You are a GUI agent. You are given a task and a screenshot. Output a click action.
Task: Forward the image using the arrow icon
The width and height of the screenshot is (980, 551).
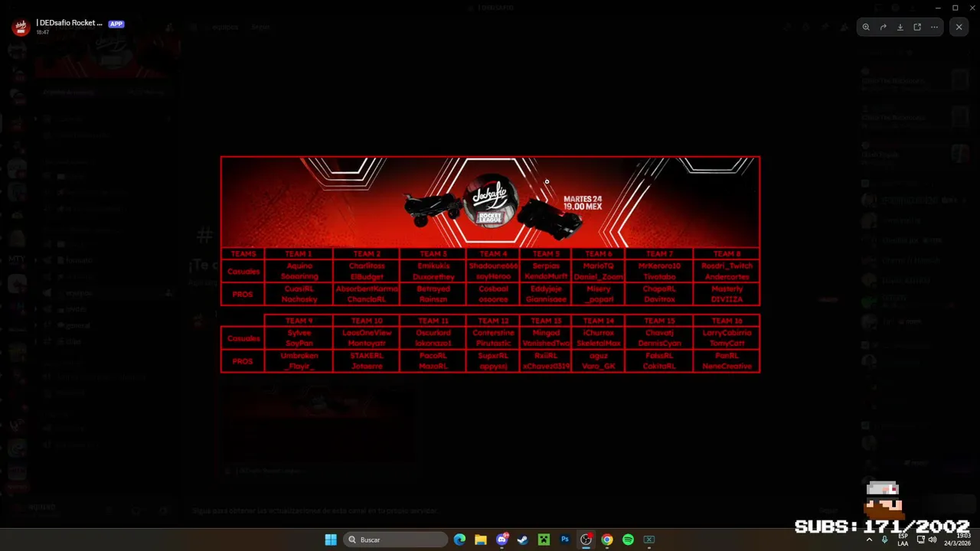[x=883, y=27]
